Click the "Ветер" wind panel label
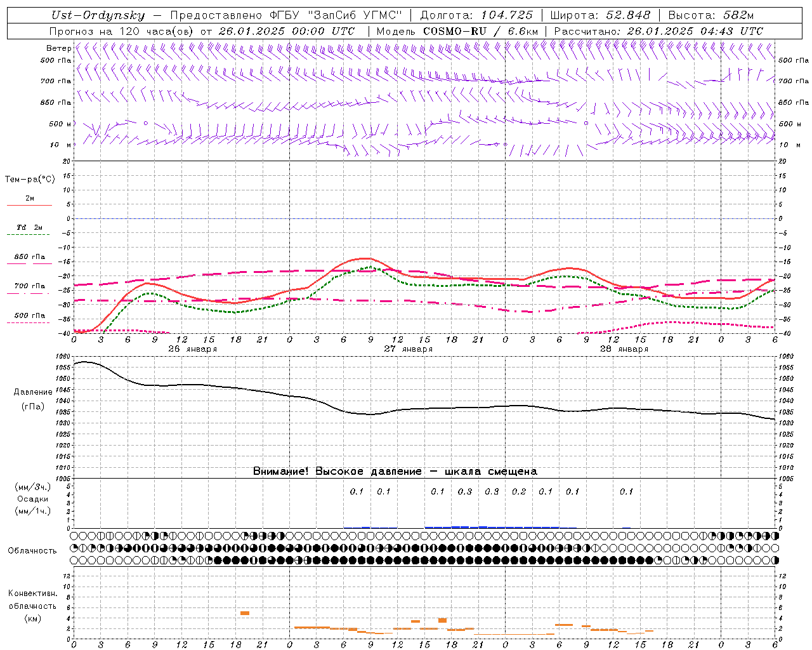This screenshot has width=812, height=650. (58, 48)
